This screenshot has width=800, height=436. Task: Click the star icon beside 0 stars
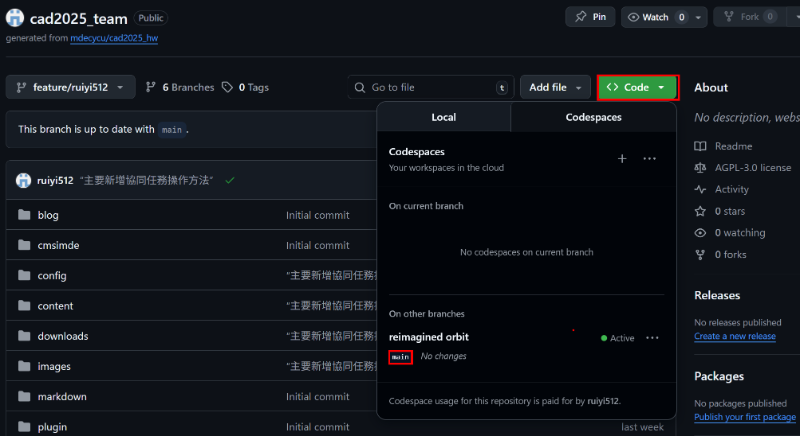(x=701, y=211)
